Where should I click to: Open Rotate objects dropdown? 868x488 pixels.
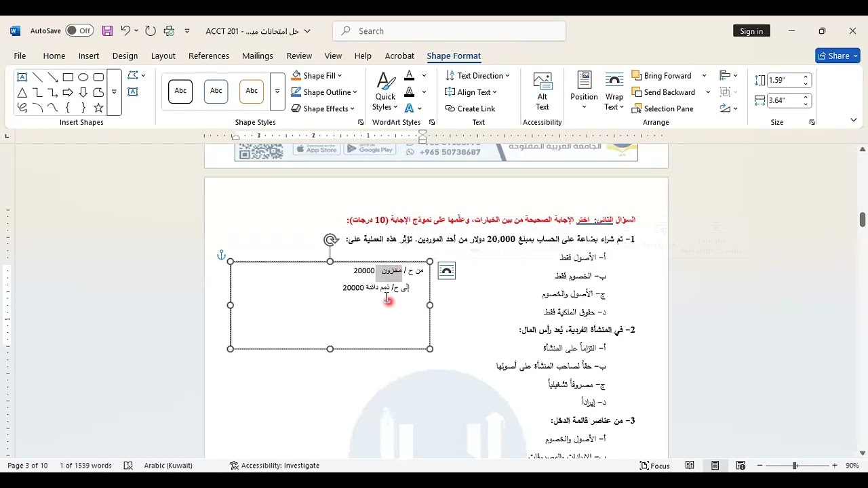coord(728,108)
